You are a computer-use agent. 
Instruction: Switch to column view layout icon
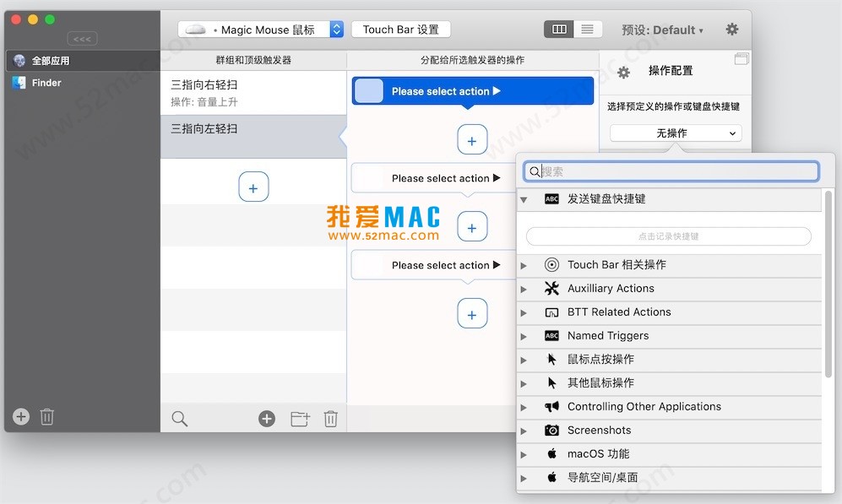pyautogui.click(x=559, y=29)
